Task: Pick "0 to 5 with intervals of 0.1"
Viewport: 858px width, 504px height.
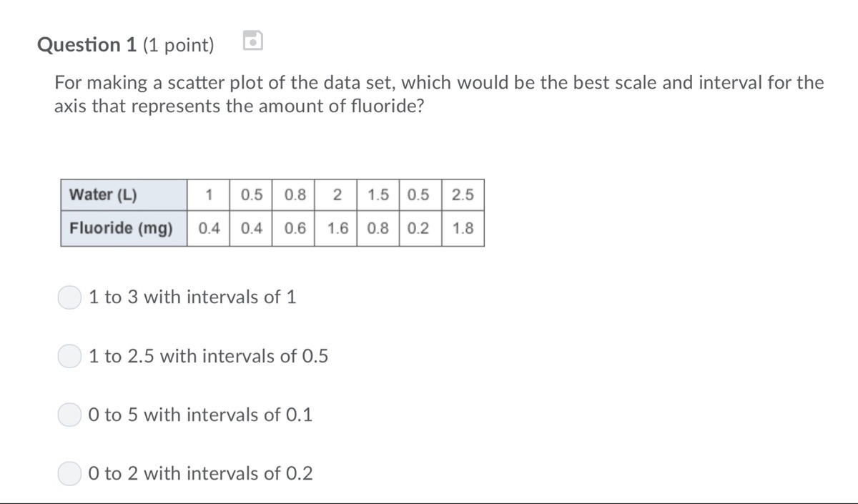Action: (69, 415)
